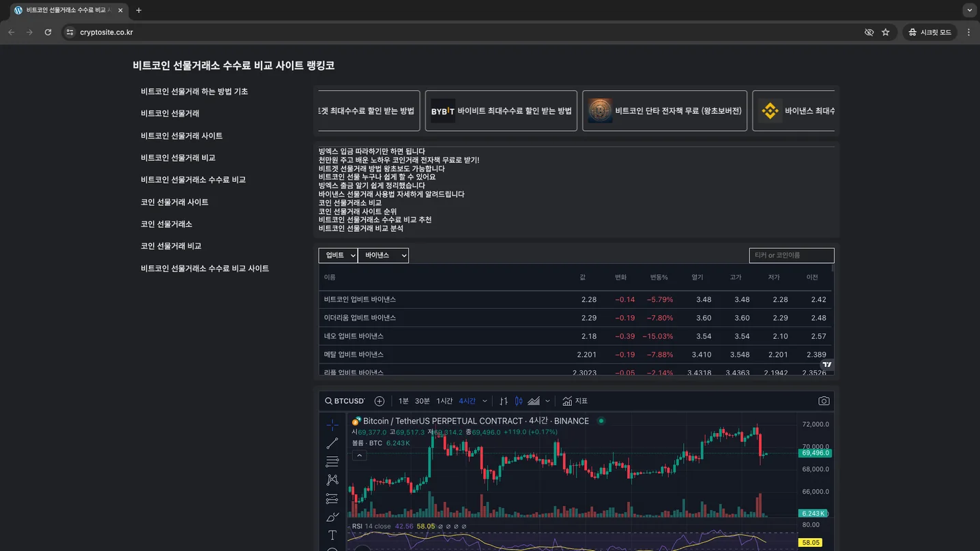Select the text annotation tool
The width and height of the screenshot is (980, 551).
pos(332,535)
